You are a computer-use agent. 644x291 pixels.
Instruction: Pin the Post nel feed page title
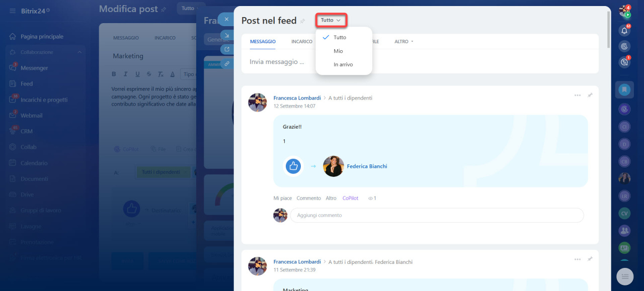point(302,21)
